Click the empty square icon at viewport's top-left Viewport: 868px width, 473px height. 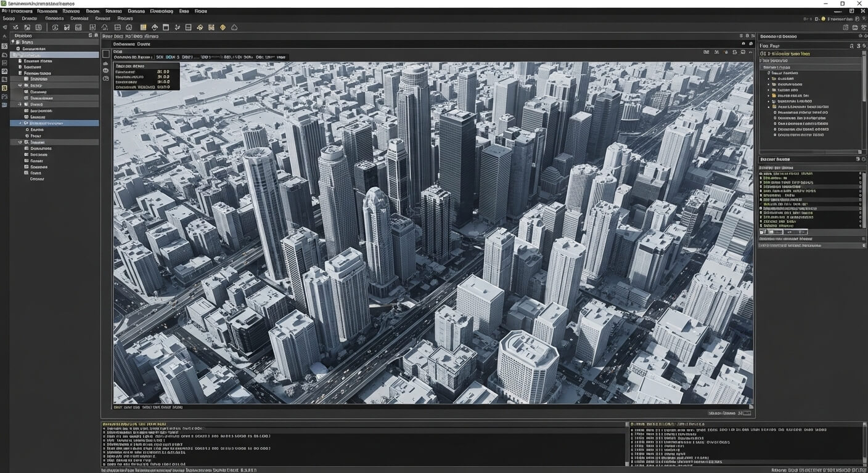[106, 54]
